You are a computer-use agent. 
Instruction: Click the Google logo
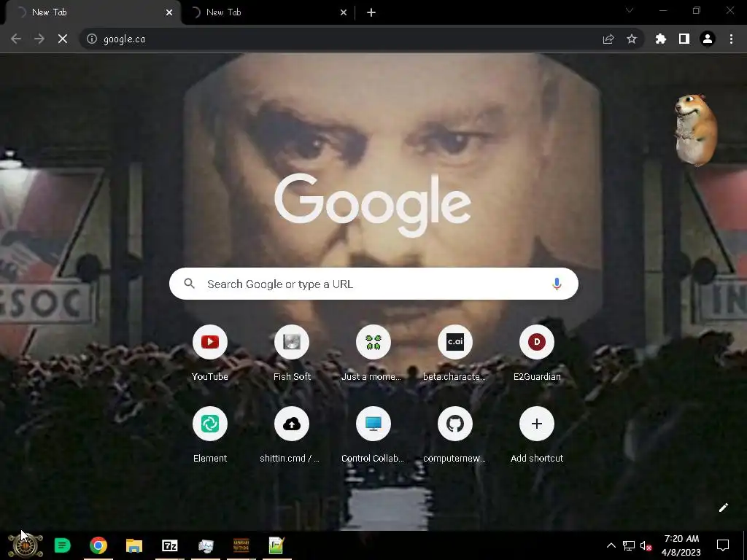373,205
